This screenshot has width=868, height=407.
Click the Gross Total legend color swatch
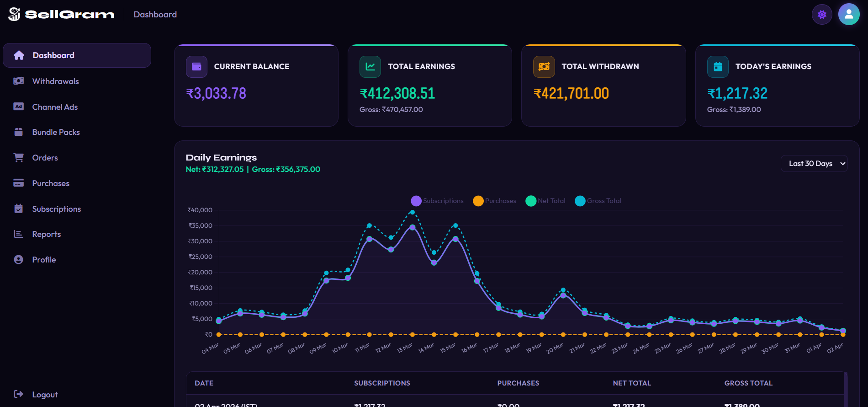click(x=580, y=201)
